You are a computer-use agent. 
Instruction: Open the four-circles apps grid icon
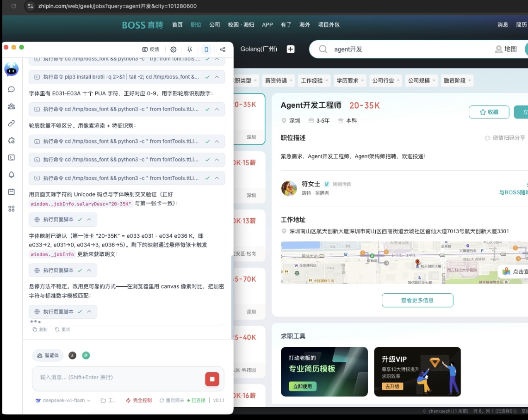pyautogui.click(x=12, y=209)
